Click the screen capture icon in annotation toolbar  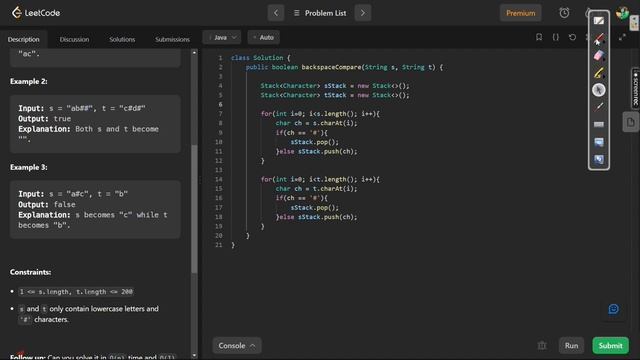[599, 142]
